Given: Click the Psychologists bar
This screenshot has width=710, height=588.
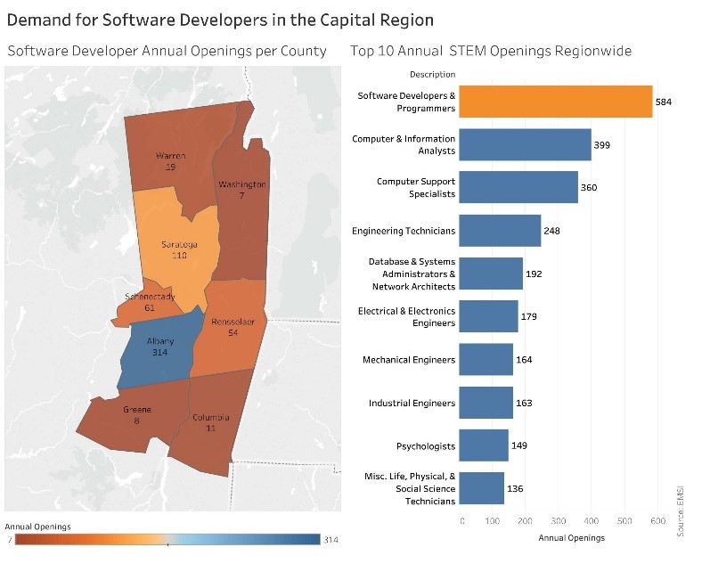Looking at the screenshot, I should tap(483, 445).
